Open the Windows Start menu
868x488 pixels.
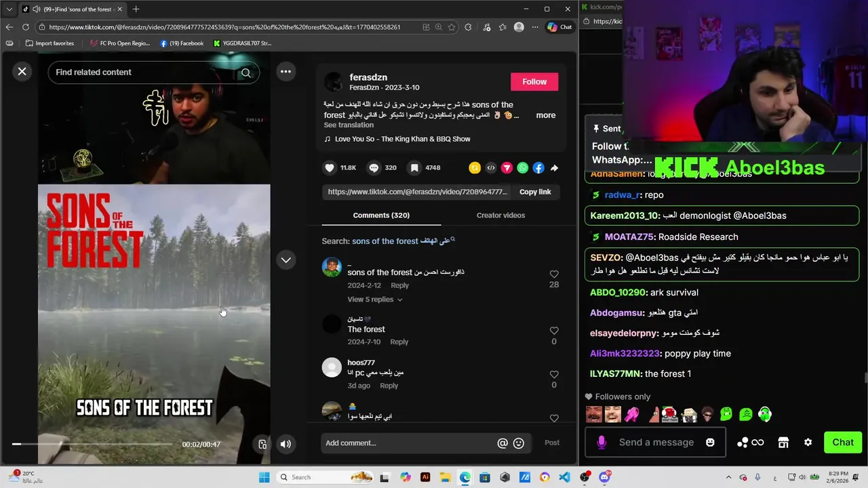[x=264, y=477]
